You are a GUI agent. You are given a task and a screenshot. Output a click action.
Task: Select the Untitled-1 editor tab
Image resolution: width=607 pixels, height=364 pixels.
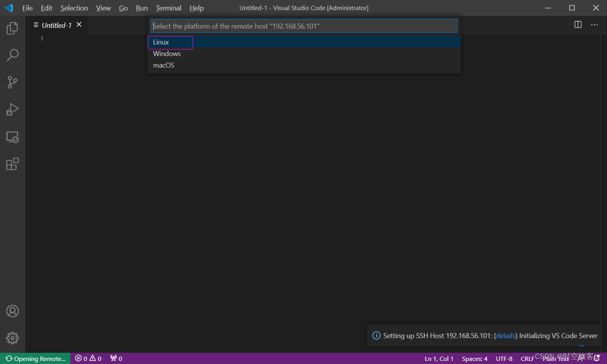(x=56, y=25)
